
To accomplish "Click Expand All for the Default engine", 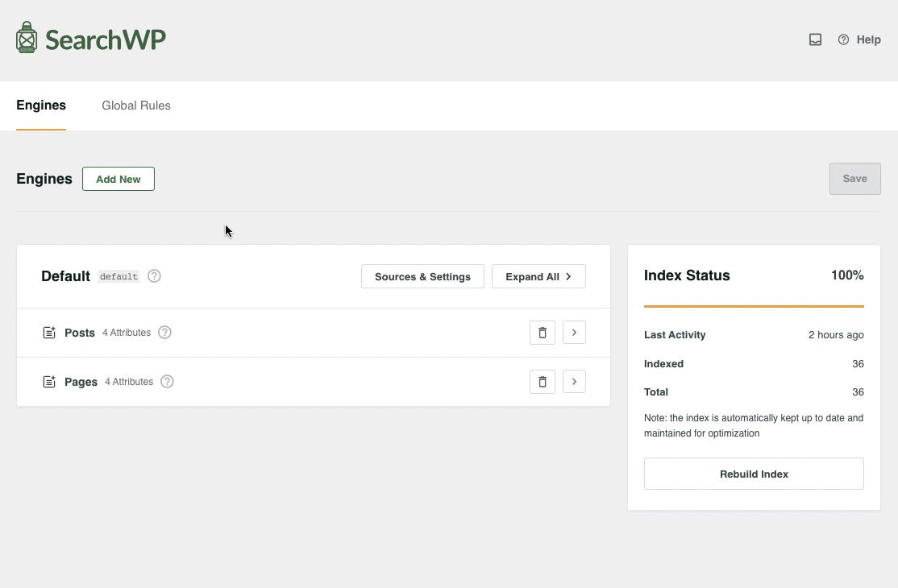I will [538, 276].
